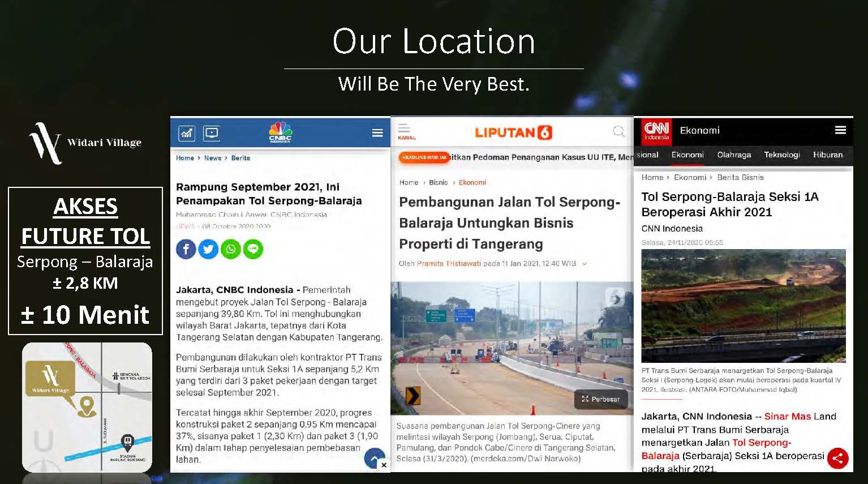Click the Twitter share icon
Viewport: 868px width, 484px height.
coord(208,249)
